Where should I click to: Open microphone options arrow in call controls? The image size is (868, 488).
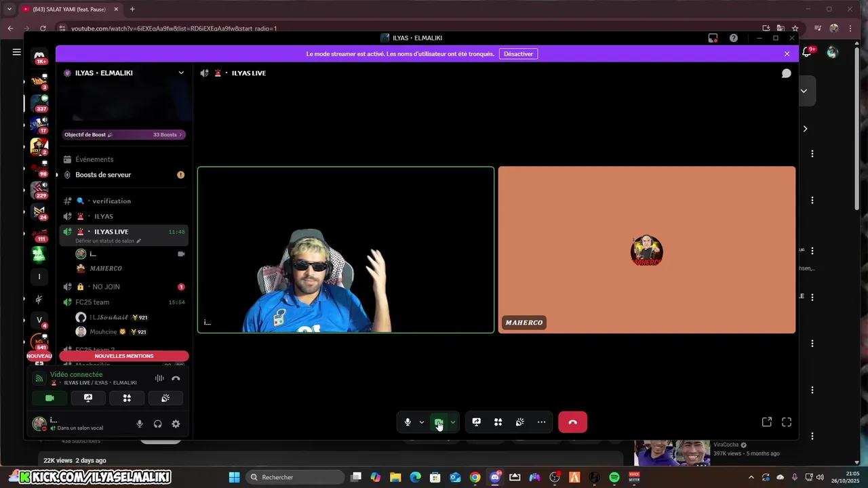(x=421, y=422)
